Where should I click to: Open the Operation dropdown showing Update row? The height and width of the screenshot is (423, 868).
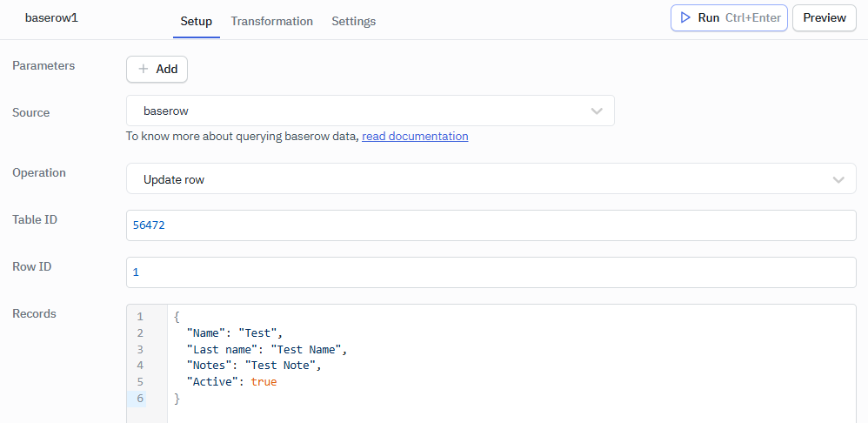click(x=491, y=179)
